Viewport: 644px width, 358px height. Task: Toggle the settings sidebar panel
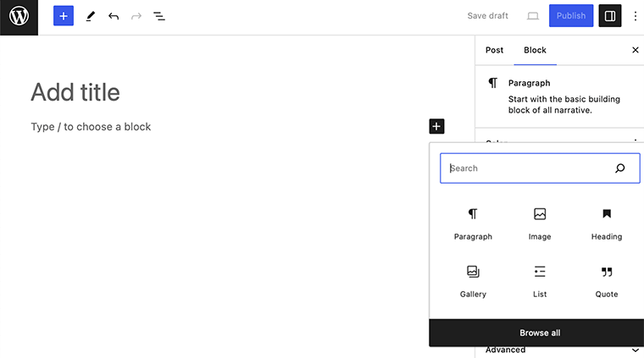(x=610, y=15)
